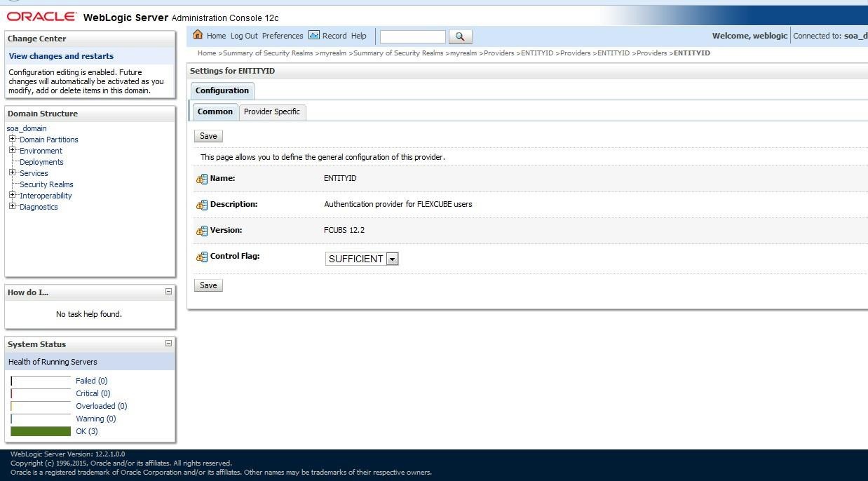Click Critical (0) server status link
Image resolution: width=868 pixels, height=481 pixels.
93,393
